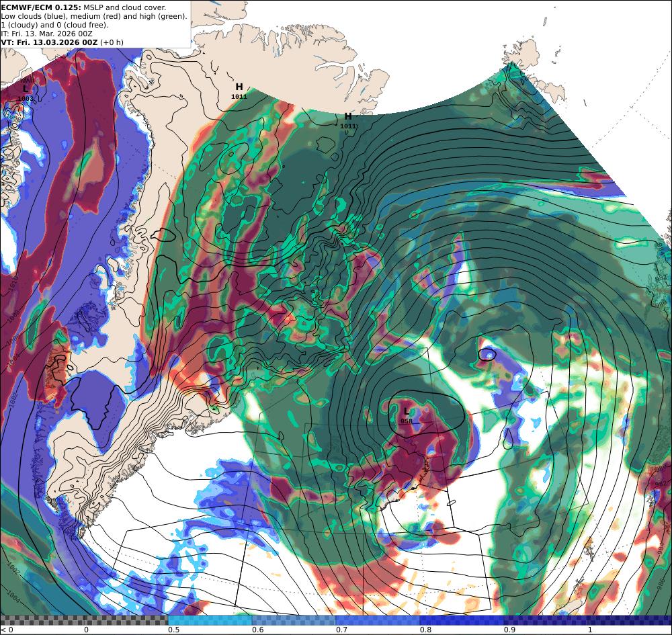Click the 'VT: Fri. 13.03.2026 00Z (+0 h)' line
Viewport: 672px width, 635px height.
click(x=62, y=42)
